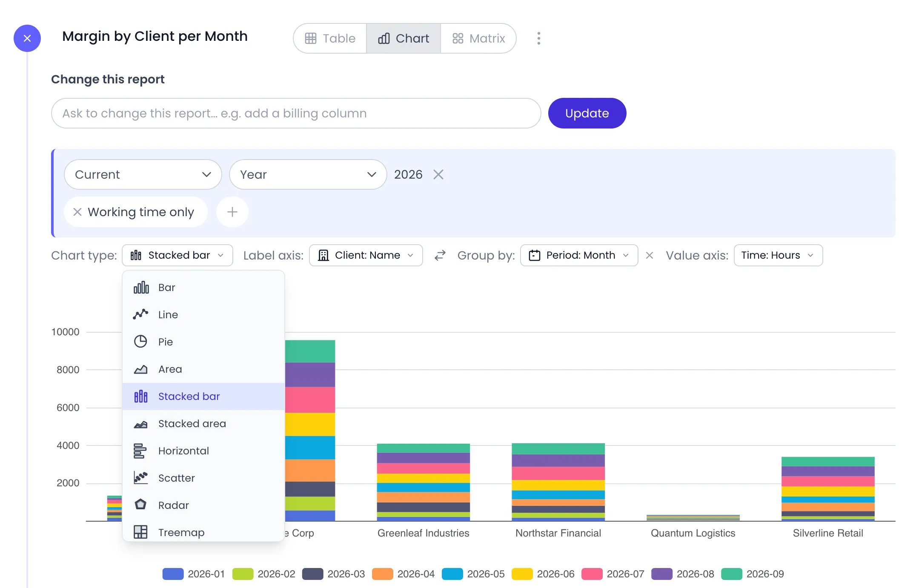Add a new filter with plus button

click(x=232, y=212)
